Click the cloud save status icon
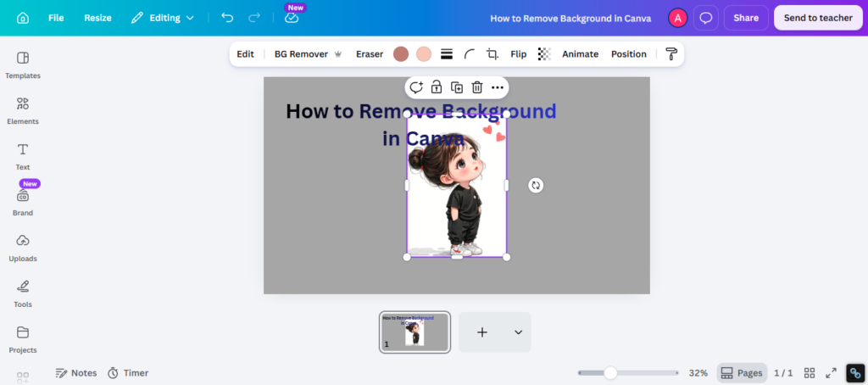Viewport: 868px width, 385px height. [292, 19]
